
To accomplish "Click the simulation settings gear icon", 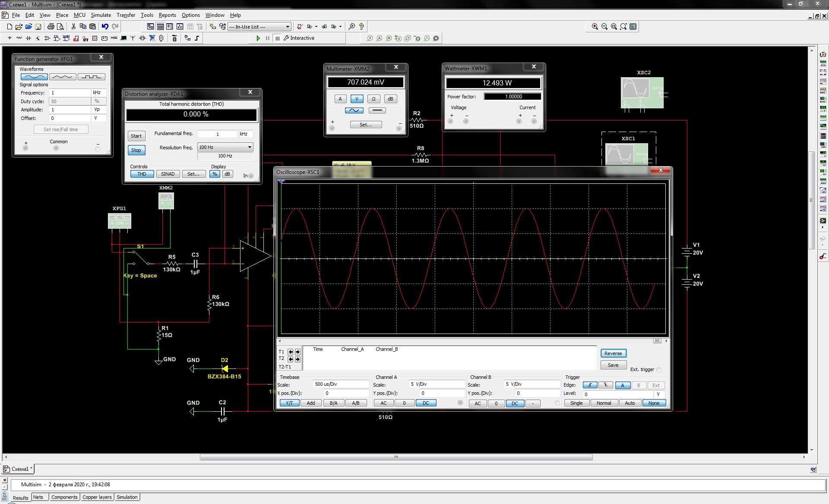I will (x=436, y=38).
